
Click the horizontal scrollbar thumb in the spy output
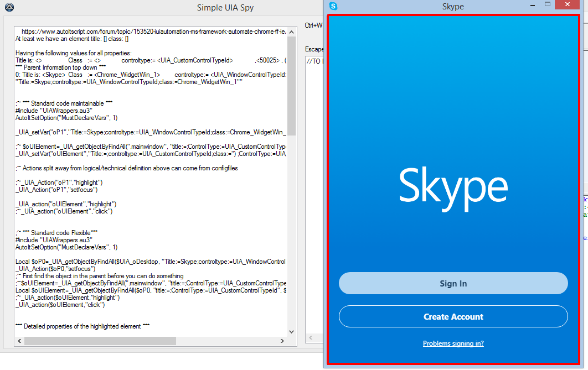click(100, 341)
